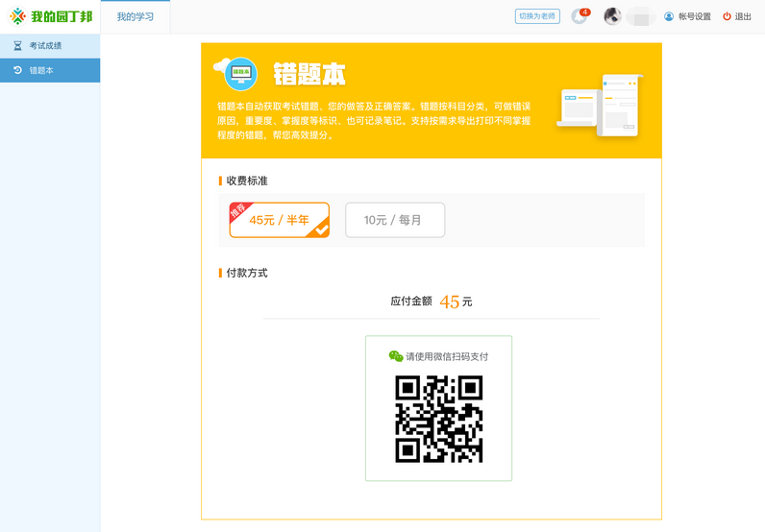
Task: Click the user avatar picture
Action: click(612, 16)
